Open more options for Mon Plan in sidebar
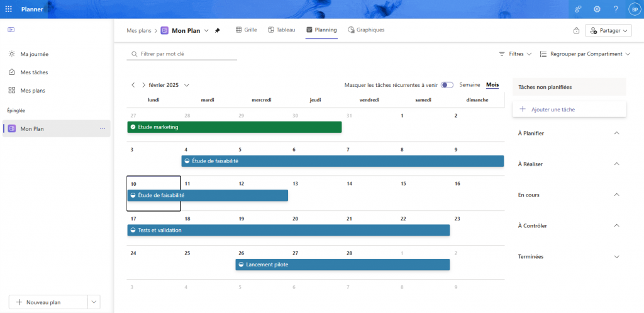The image size is (644, 313). [103, 128]
